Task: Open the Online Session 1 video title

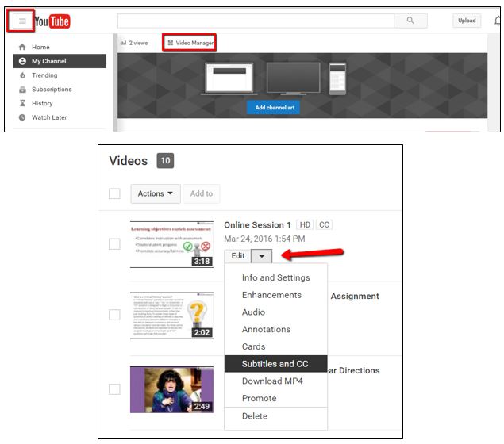Action: (x=257, y=225)
